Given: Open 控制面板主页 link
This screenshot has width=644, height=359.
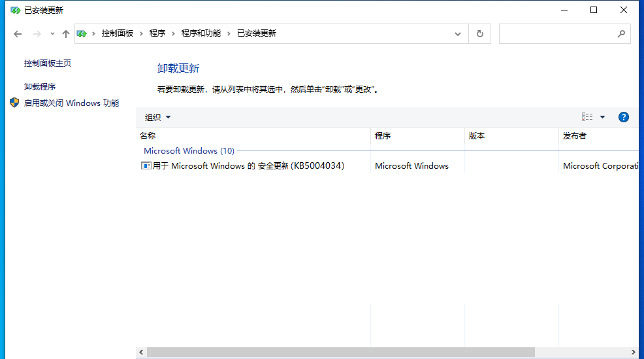Looking at the screenshot, I should (x=48, y=63).
